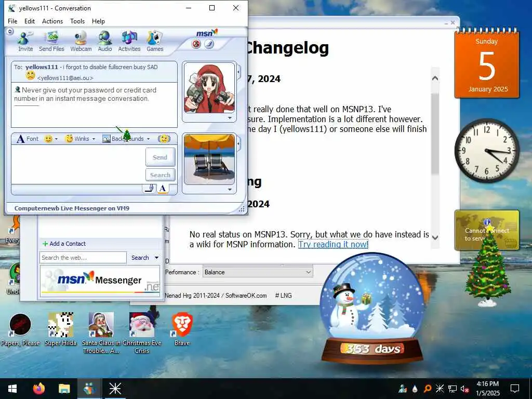The height and width of the screenshot is (399, 532).
Task: Open File Explorer from the taskbar
Action: click(x=64, y=389)
